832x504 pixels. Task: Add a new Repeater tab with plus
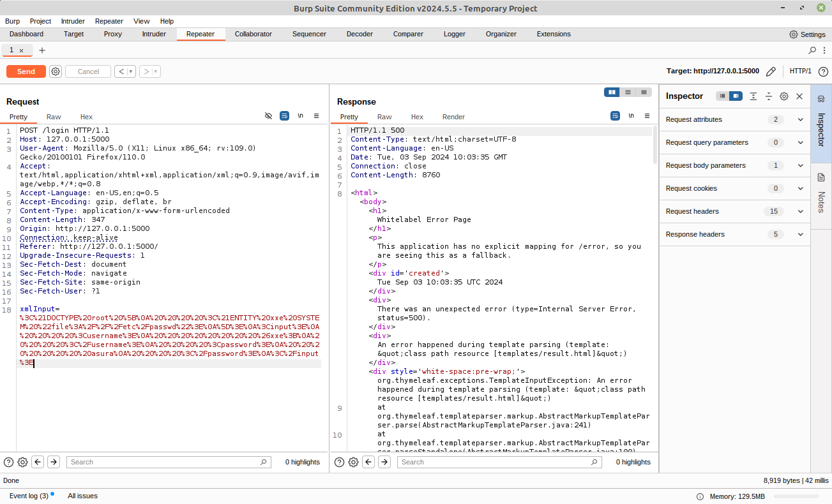(x=42, y=50)
